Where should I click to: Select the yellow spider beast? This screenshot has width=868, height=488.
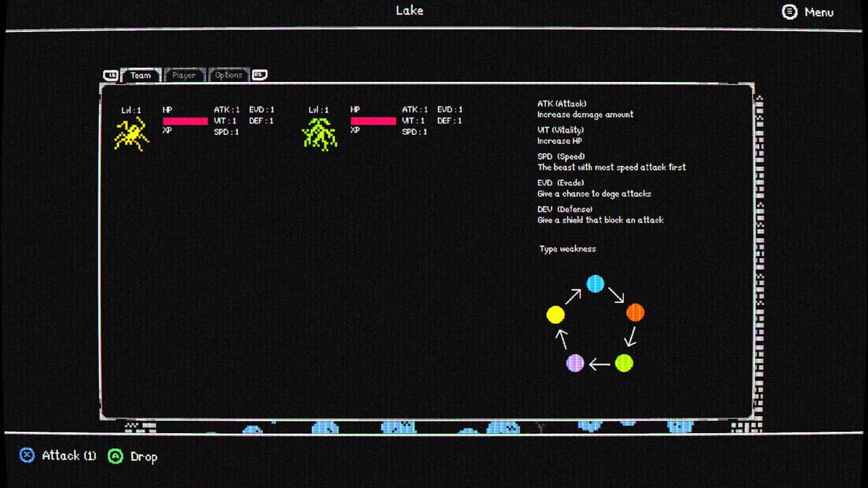131,134
